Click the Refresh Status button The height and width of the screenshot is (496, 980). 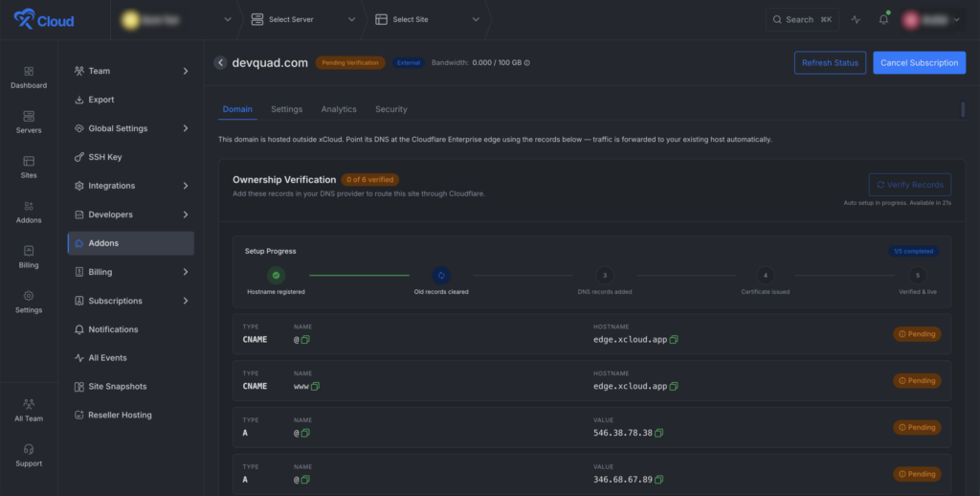coord(830,62)
